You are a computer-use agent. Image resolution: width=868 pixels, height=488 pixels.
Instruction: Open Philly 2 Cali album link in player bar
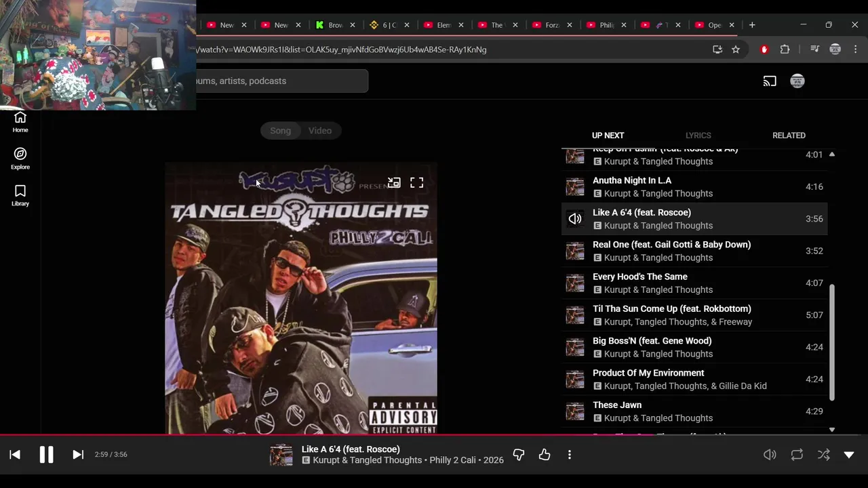tap(452, 460)
